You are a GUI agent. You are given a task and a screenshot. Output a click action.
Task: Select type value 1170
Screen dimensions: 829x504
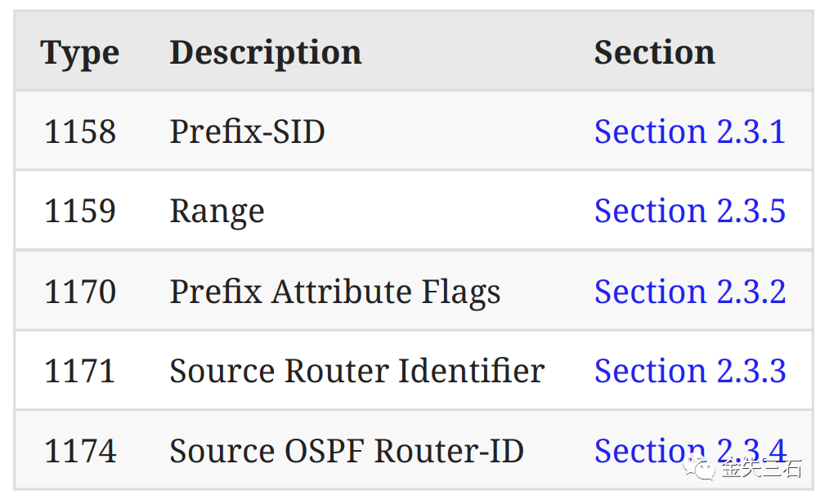pyautogui.click(x=79, y=292)
